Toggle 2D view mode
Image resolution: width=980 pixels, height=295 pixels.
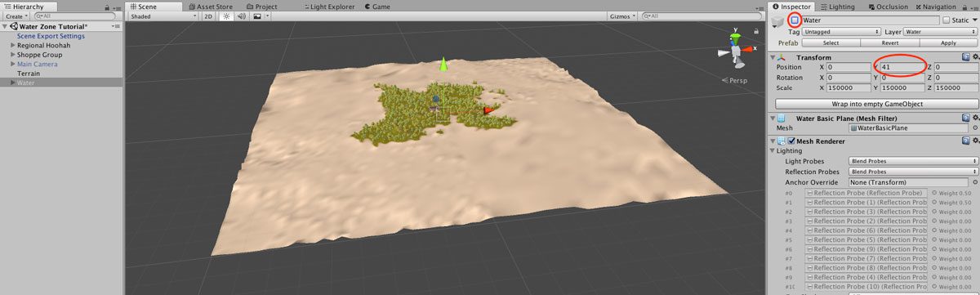click(x=207, y=16)
